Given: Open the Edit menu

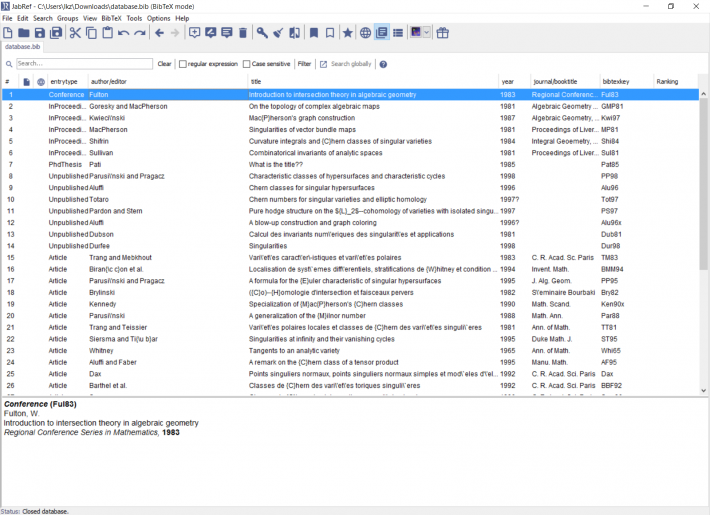Looking at the screenshot, I should click(23, 18).
